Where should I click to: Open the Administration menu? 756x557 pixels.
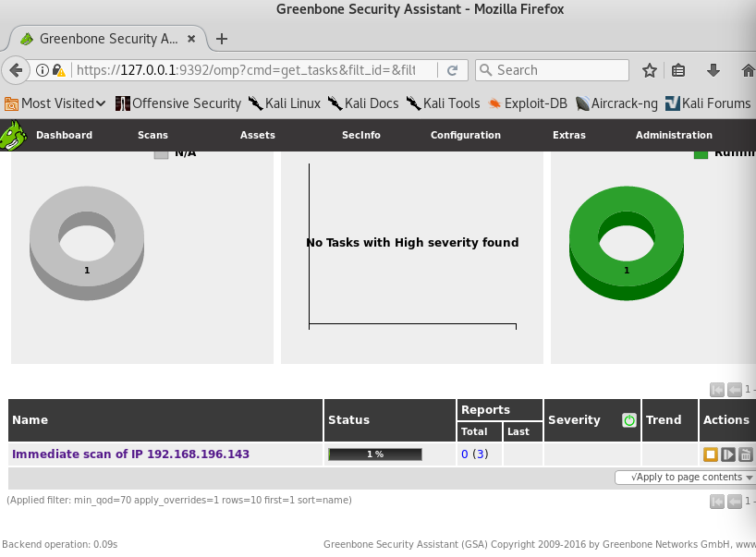point(674,136)
